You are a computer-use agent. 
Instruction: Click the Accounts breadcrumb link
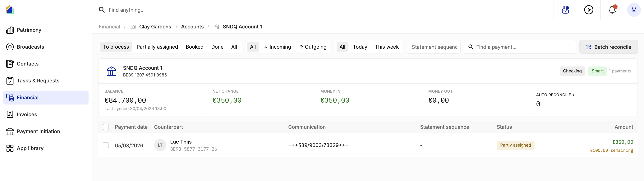coord(192,27)
